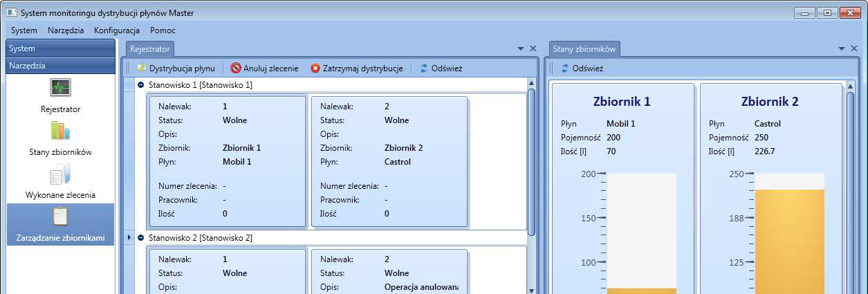Click row arrow beside Stanowisko 2
Image resolution: width=868 pixels, height=294 pixels.
[x=129, y=238]
